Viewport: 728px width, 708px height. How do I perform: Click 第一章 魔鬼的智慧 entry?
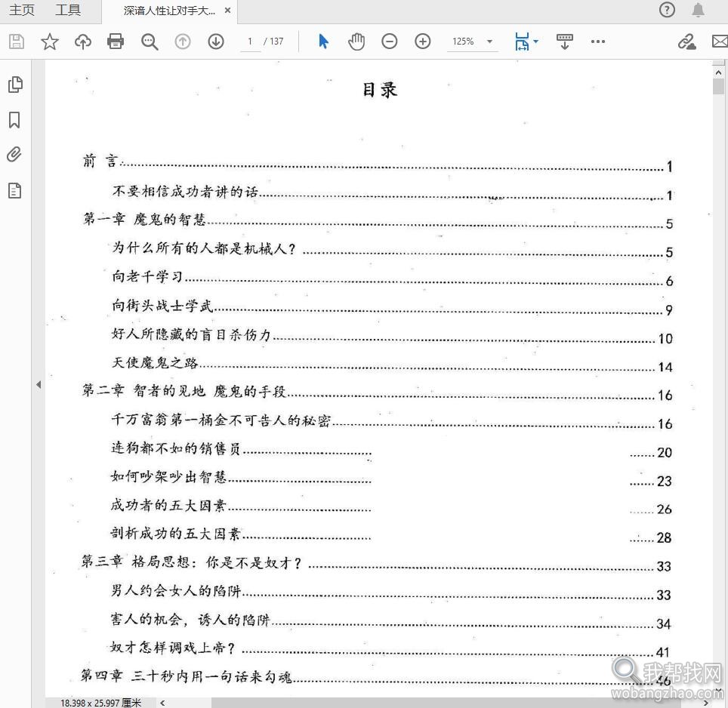click(x=378, y=220)
